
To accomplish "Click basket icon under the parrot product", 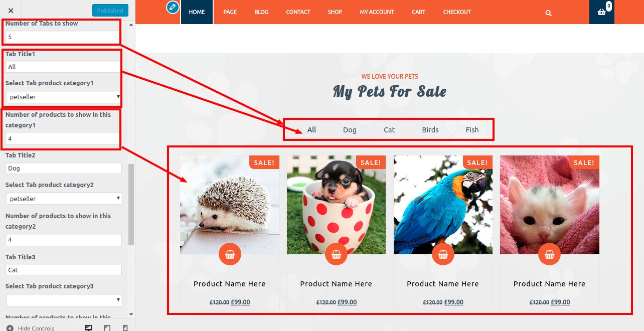I will tap(443, 254).
